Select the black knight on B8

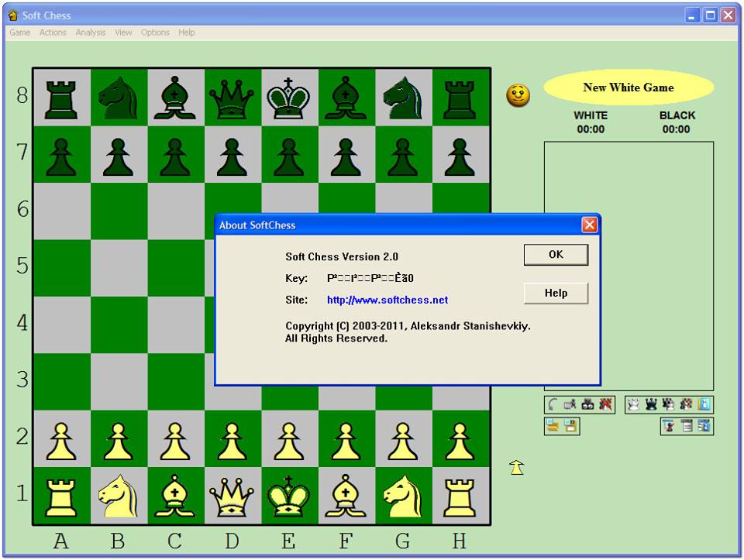(x=118, y=98)
